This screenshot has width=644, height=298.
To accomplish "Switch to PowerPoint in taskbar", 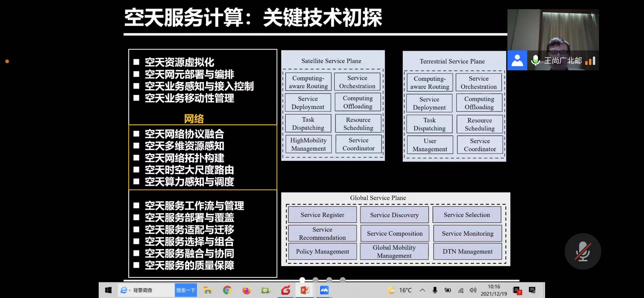I will click(305, 290).
